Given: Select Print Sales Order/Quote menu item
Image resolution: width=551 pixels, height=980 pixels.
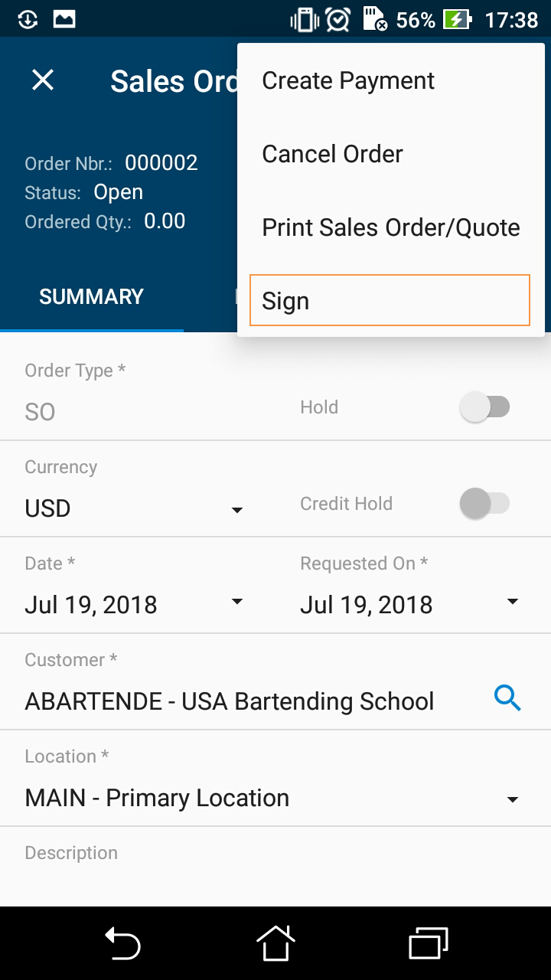Looking at the screenshot, I should [x=390, y=227].
